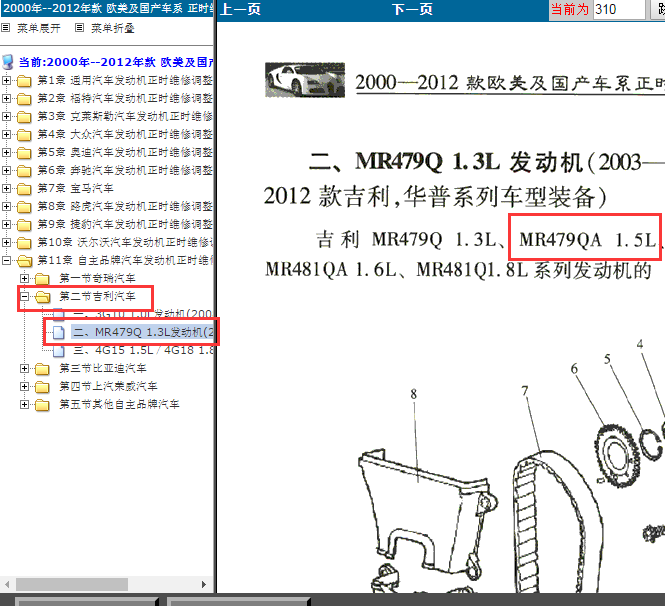This screenshot has height=606, width=665.
Task: Click folder icon of 第2章 福特汽车
Action: coord(24,98)
